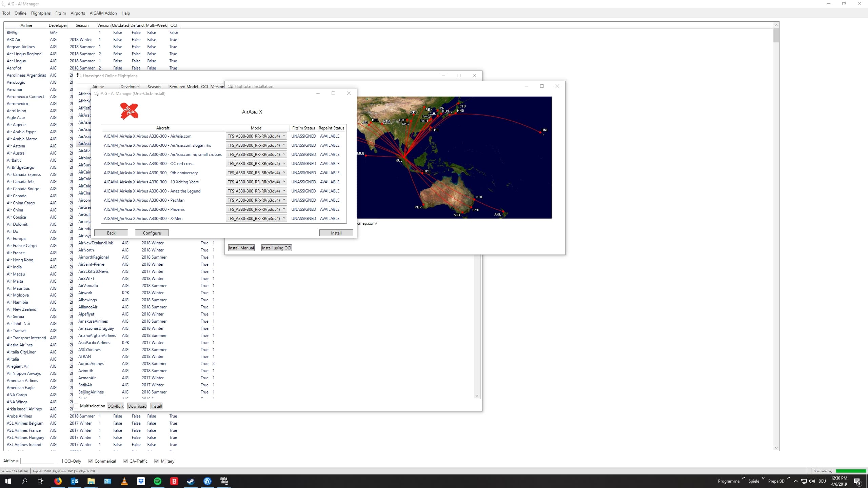Click the Airline filter text field
The height and width of the screenshot is (488, 868).
(37, 461)
